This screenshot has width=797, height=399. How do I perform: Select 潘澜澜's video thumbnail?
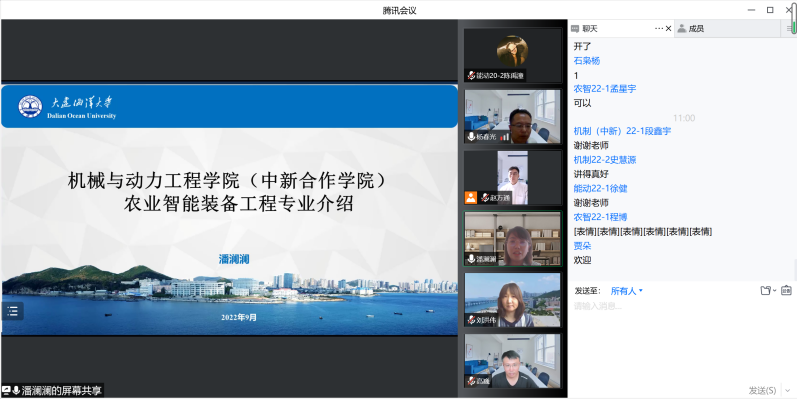[x=512, y=238]
